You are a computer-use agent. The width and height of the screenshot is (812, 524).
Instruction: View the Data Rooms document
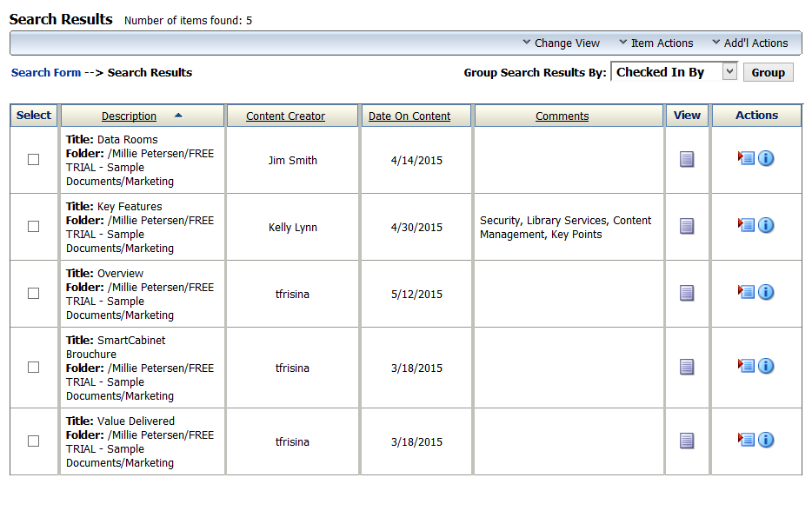tap(687, 158)
